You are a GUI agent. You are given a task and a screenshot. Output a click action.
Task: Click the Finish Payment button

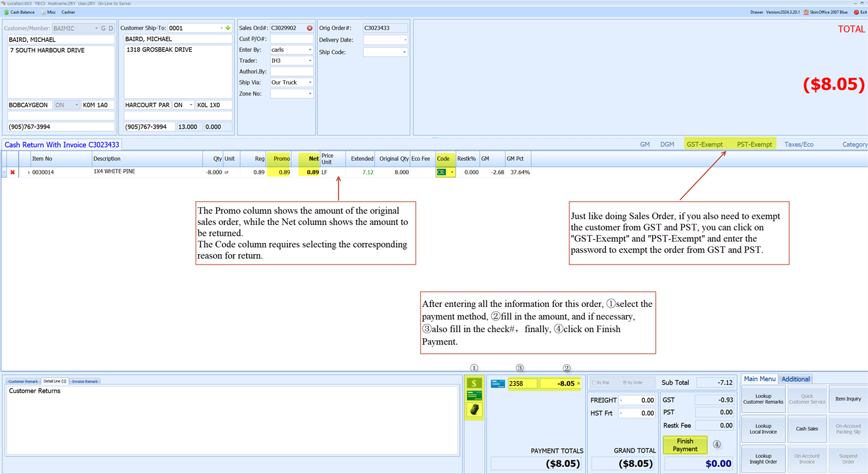pyautogui.click(x=685, y=444)
